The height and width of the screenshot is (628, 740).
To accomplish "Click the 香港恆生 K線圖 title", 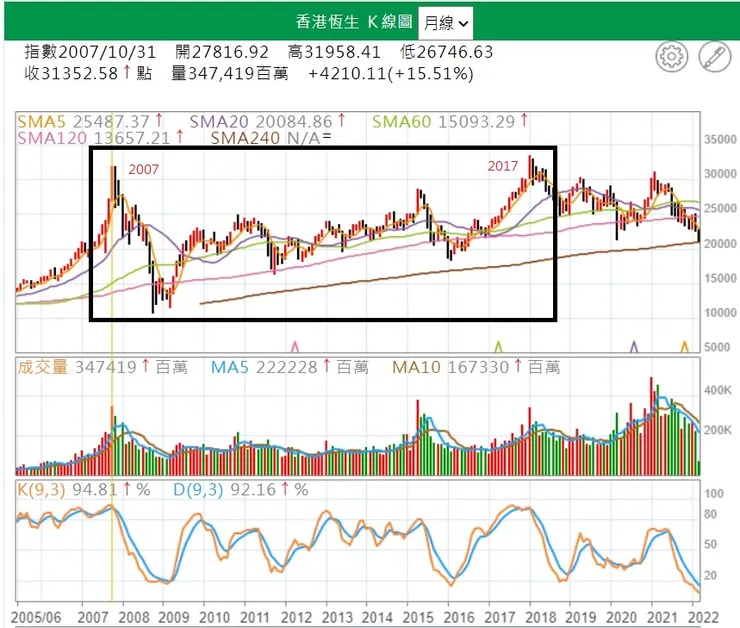I will coord(354,22).
